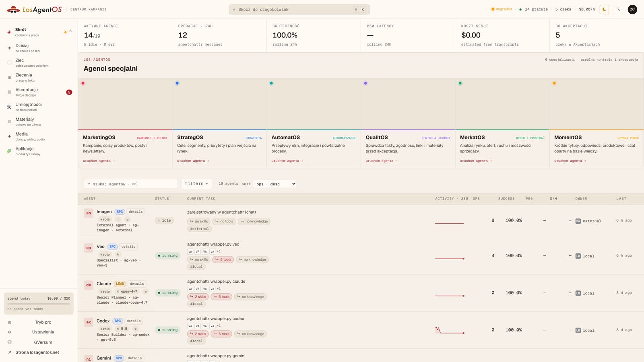Screen dimensions: 644x362
Task: Open Zlecenia in the sidebar
Action: (x=39, y=78)
